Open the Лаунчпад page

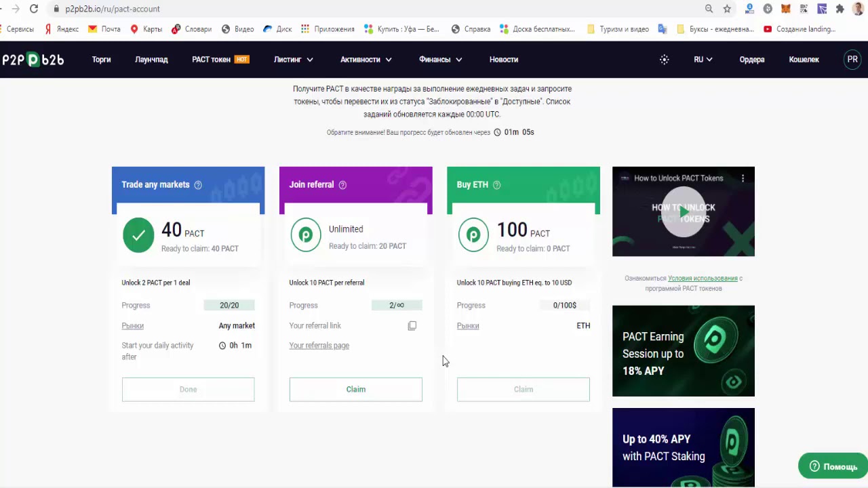(151, 60)
